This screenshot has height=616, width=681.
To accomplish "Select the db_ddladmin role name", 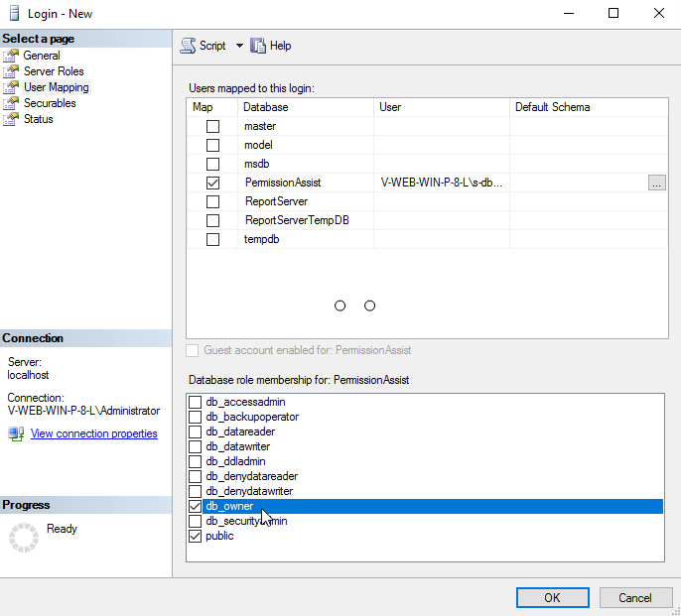I will tap(235, 461).
